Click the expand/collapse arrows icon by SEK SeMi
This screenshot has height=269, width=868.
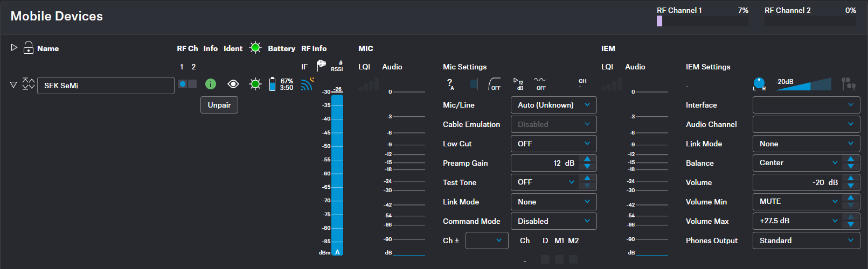coord(29,84)
